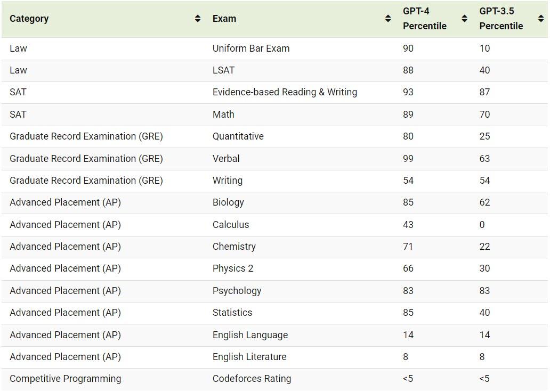The width and height of the screenshot is (550, 392).
Task: Click GRE Verbal GPT-4 score 99
Action: (x=408, y=159)
